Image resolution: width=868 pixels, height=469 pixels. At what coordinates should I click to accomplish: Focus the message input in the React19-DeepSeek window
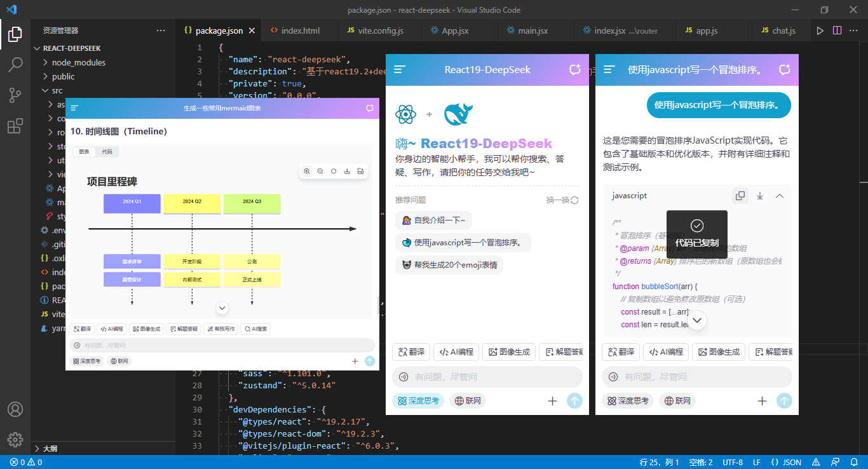click(487, 377)
